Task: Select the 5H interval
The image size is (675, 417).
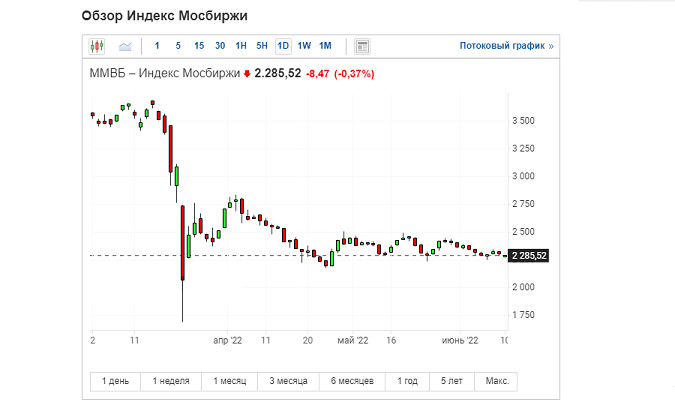Action: pyautogui.click(x=262, y=46)
